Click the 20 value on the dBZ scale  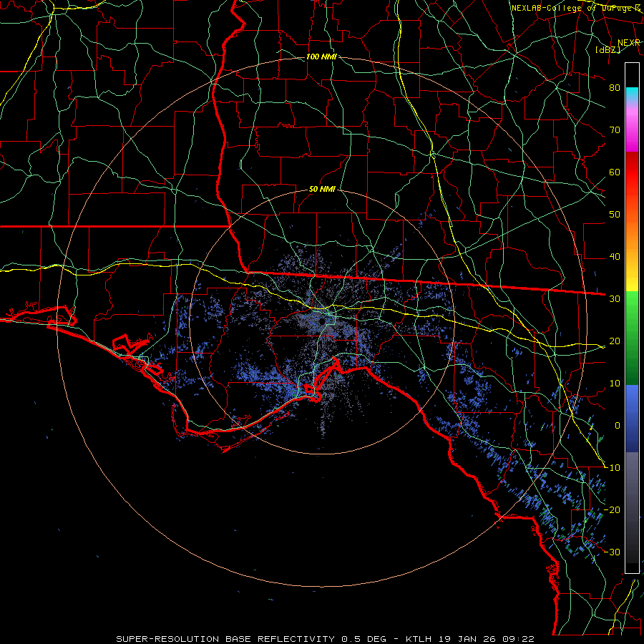pos(615,341)
